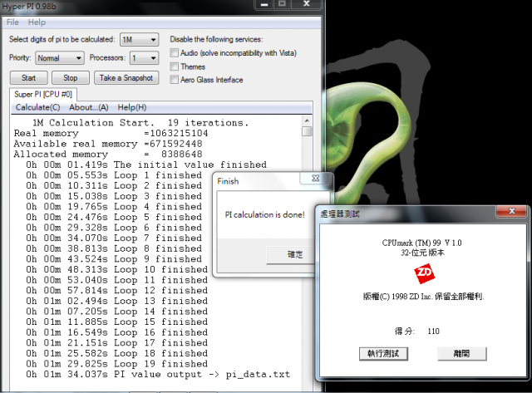Open the About...(A) menu
This screenshot has width=532, height=393.
point(89,107)
